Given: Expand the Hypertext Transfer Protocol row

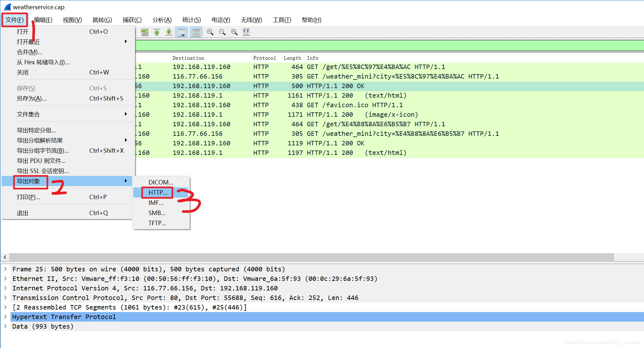Looking at the screenshot, I should tap(5, 317).
